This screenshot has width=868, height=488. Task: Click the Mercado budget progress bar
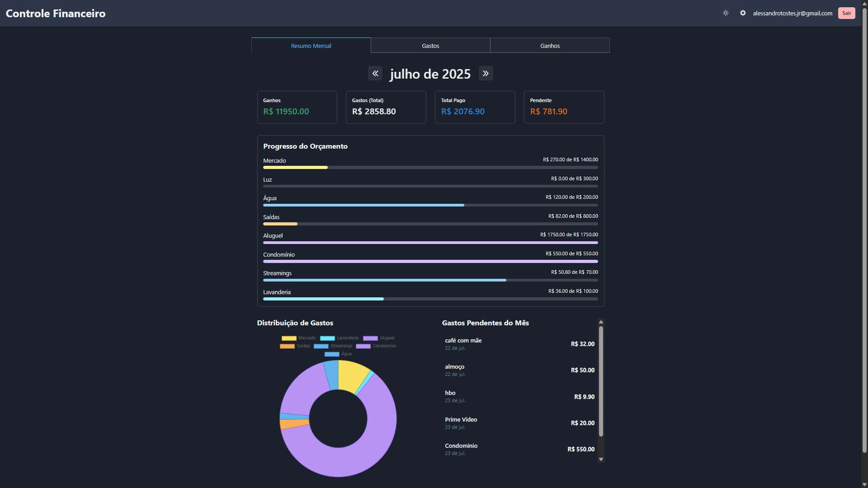430,168
